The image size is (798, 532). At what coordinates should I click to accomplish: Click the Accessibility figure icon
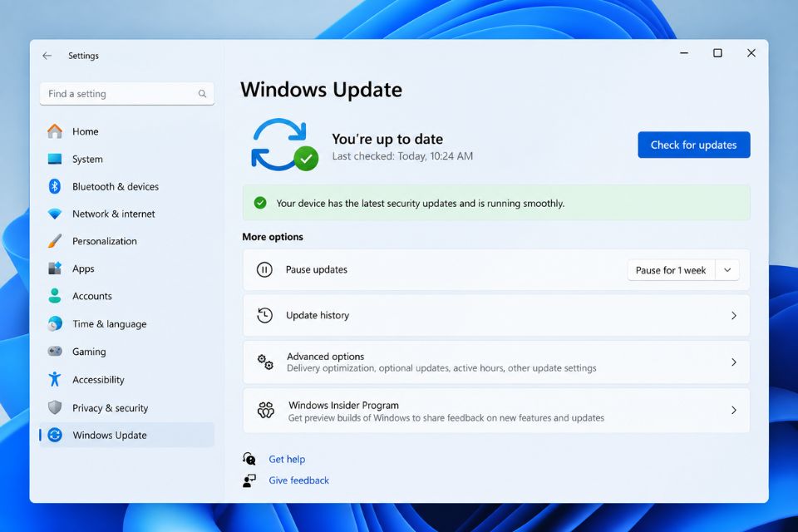[55, 379]
